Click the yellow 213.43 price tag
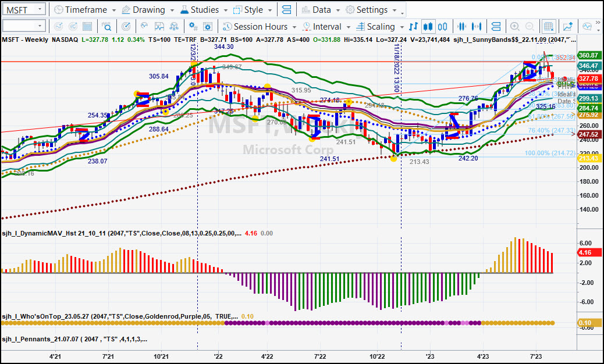Screen dimensions: 604x364 point(589,158)
